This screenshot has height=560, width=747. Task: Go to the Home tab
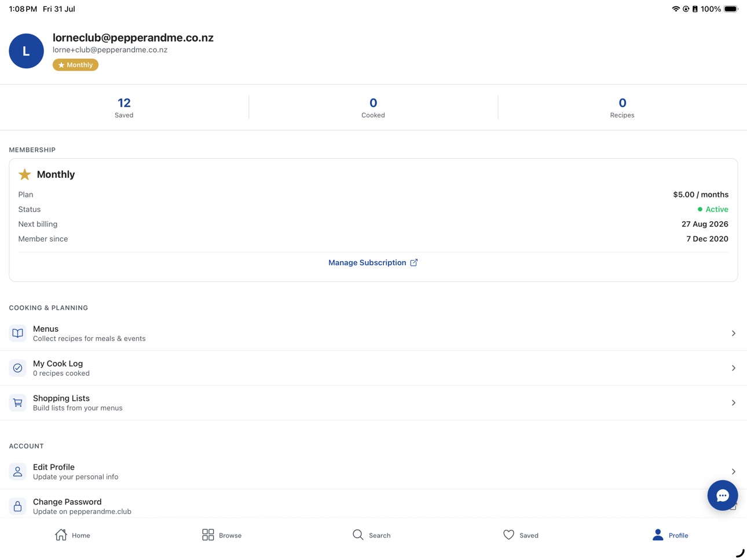click(x=72, y=535)
